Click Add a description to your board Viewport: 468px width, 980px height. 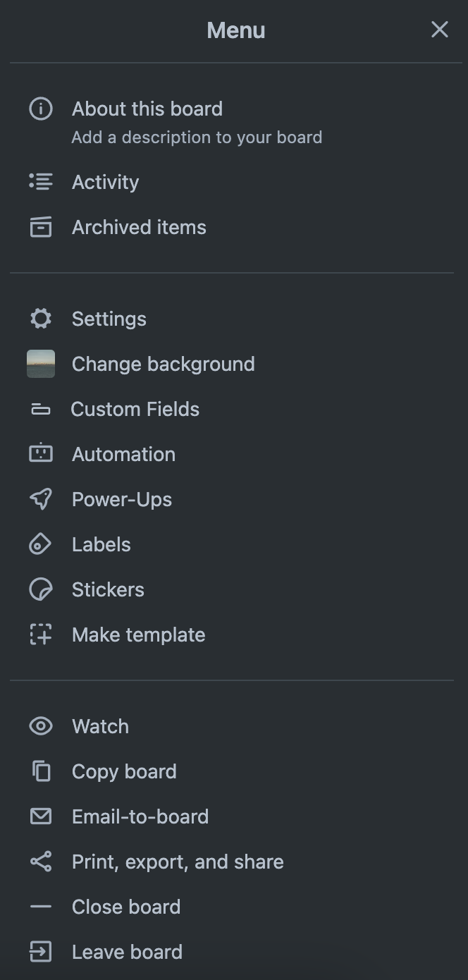(x=197, y=137)
